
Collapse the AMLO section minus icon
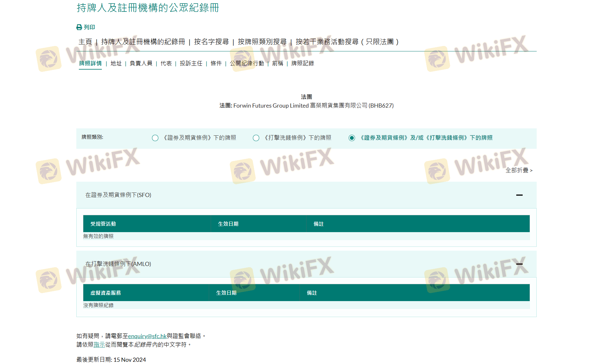[519, 264]
